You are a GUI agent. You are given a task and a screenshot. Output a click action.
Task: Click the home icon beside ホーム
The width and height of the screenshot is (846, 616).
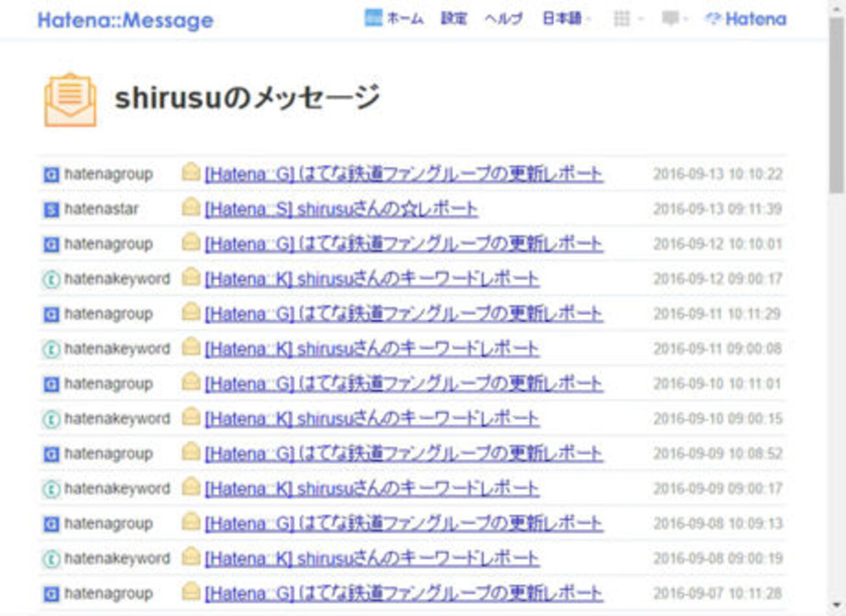click(x=373, y=18)
